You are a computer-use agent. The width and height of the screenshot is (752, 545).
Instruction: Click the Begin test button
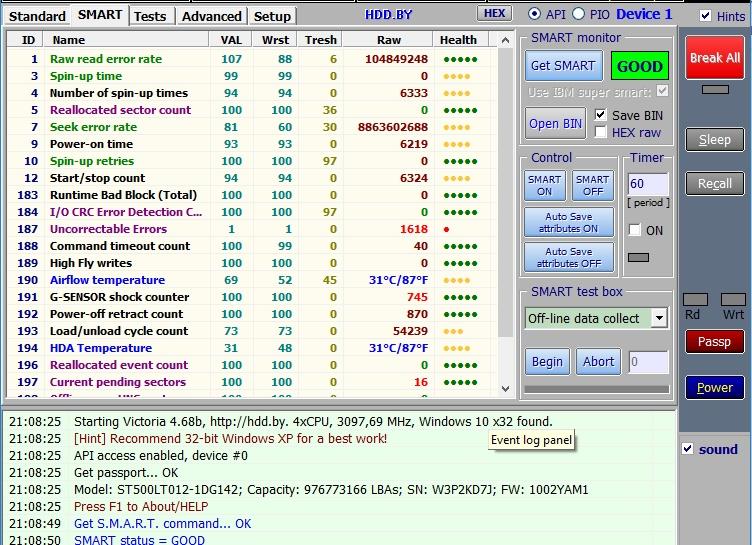point(547,361)
